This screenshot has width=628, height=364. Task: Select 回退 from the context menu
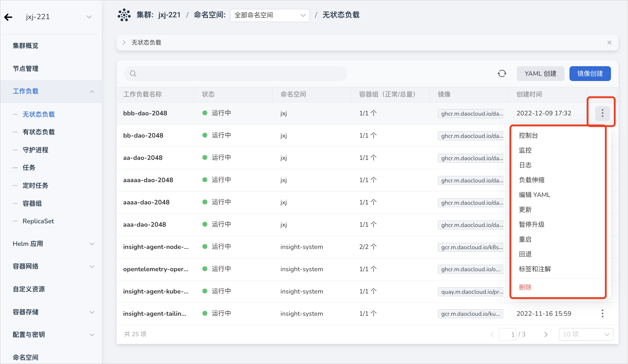pos(525,254)
